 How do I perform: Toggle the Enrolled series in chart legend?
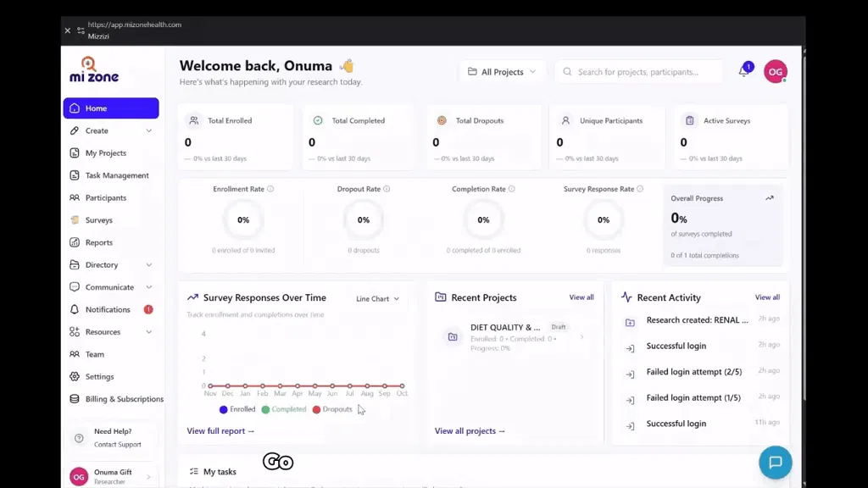click(x=237, y=409)
